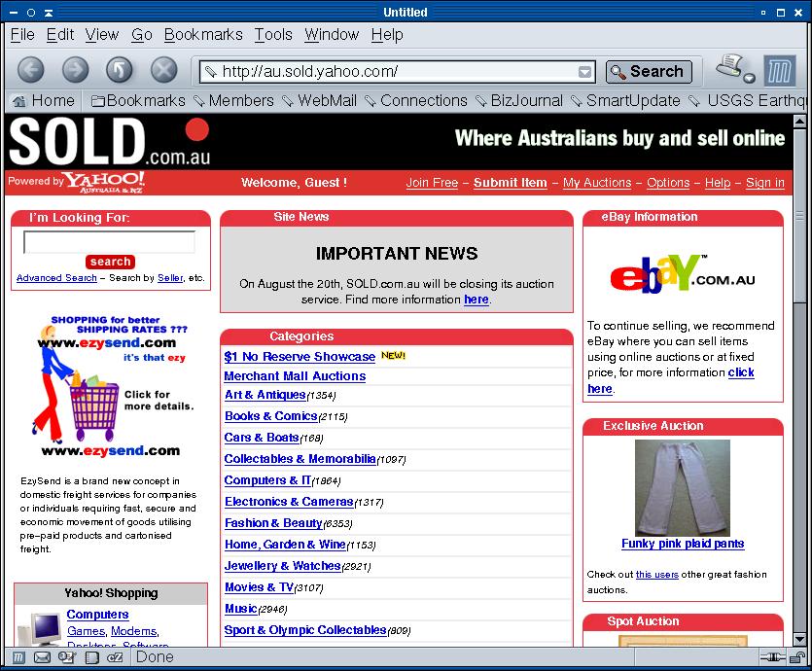The image size is (812, 671).
Task: Open the Fashion & Beauty category
Action: pos(273,523)
